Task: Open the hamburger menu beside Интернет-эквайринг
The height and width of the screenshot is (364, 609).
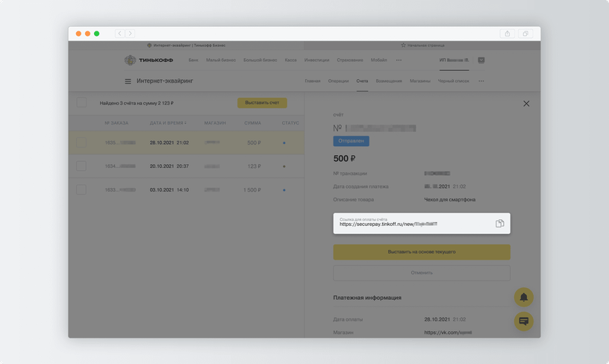Action: [128, 81]
